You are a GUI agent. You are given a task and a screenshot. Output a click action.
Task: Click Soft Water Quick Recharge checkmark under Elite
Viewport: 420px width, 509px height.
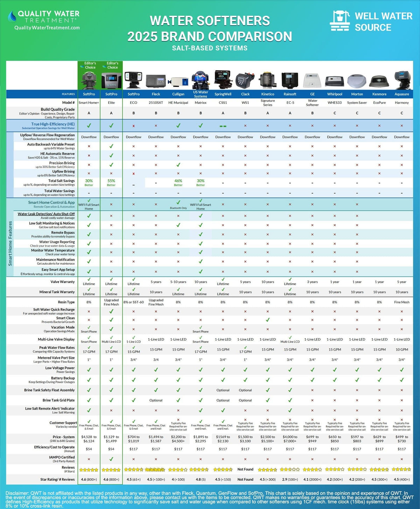(111, 311)
